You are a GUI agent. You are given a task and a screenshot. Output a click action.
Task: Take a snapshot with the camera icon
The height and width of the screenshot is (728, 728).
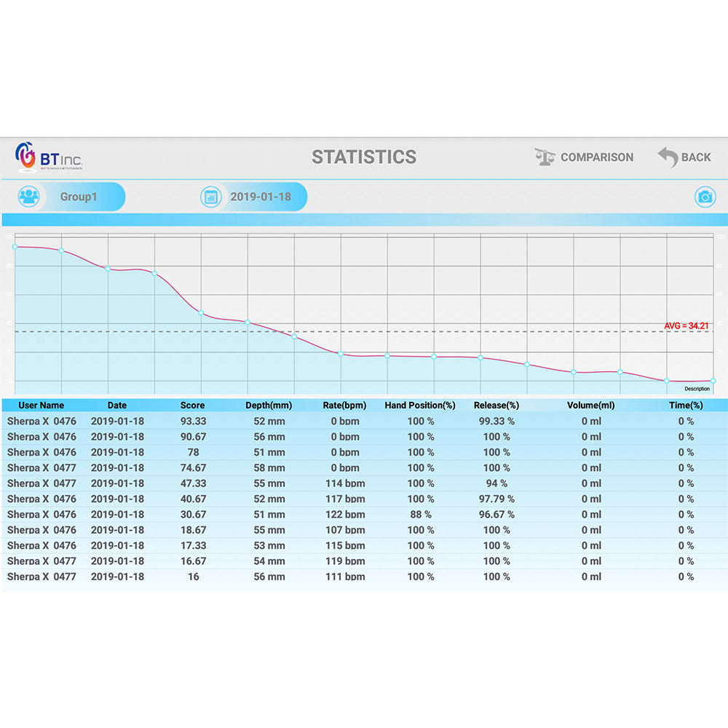704,197
